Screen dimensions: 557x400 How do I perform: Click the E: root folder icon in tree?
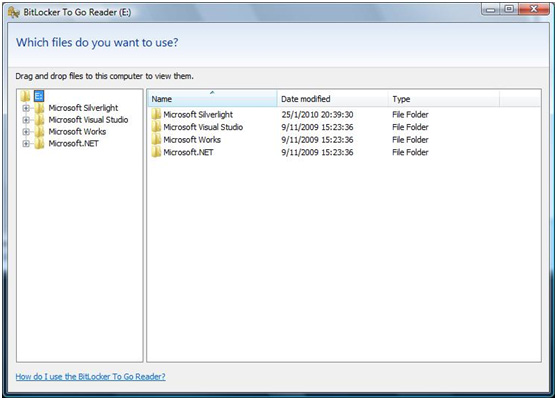point(25,96)
